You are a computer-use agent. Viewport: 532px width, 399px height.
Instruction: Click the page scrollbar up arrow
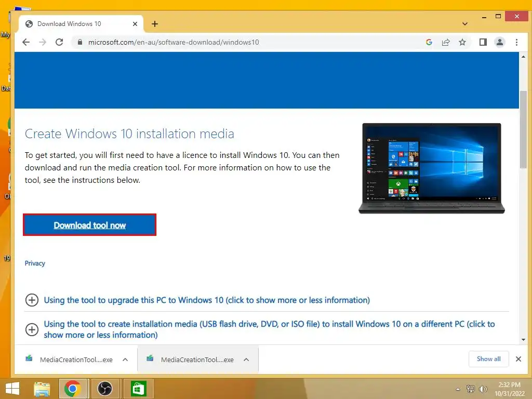tap(523, 57)
